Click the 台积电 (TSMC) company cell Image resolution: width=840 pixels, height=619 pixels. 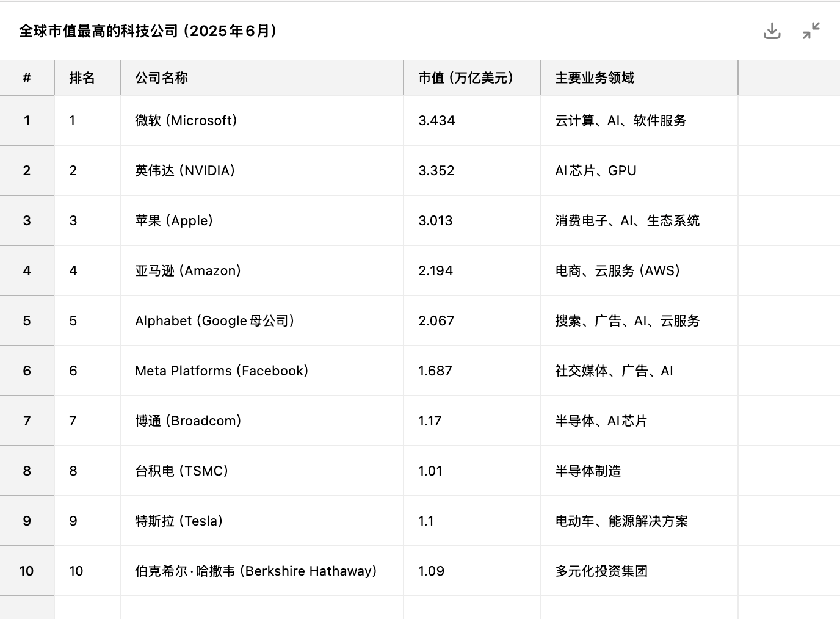tap(262, 471)
